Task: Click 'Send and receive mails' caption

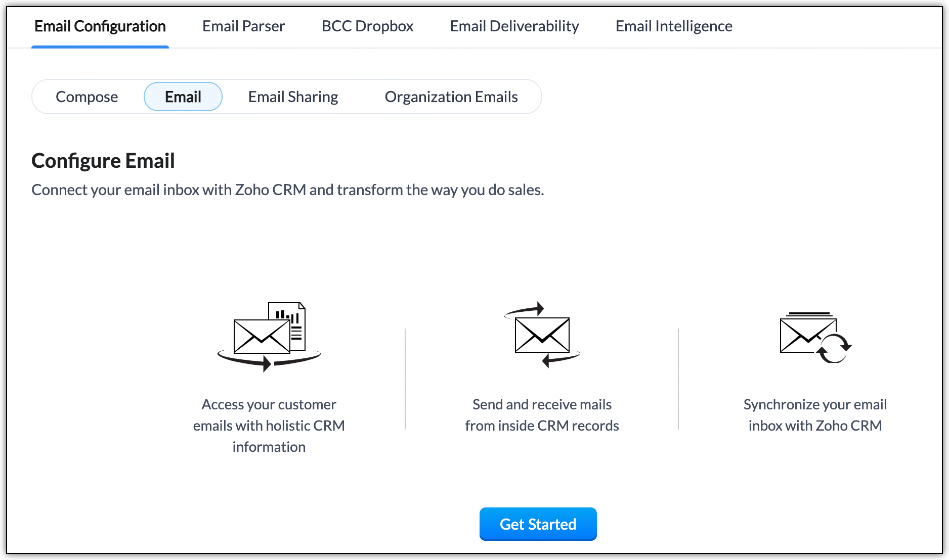Action: 542,415
